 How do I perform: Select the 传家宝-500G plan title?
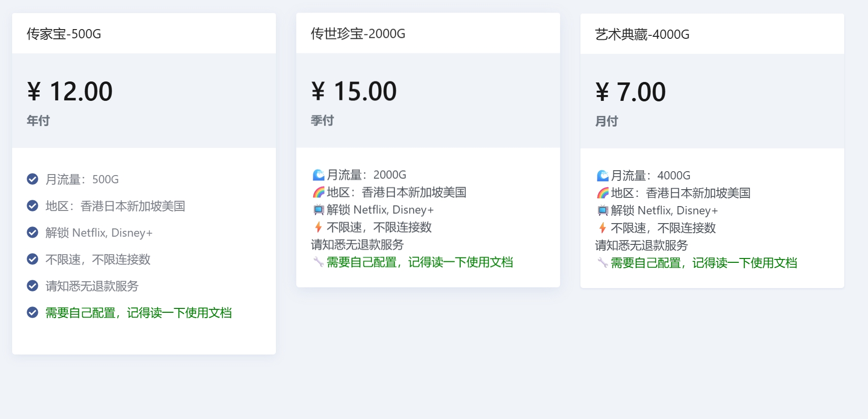(64, 34)
